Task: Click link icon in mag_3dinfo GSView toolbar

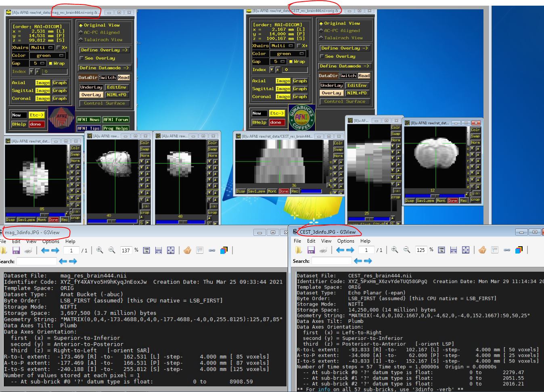Action: click(x=212, y=250)
